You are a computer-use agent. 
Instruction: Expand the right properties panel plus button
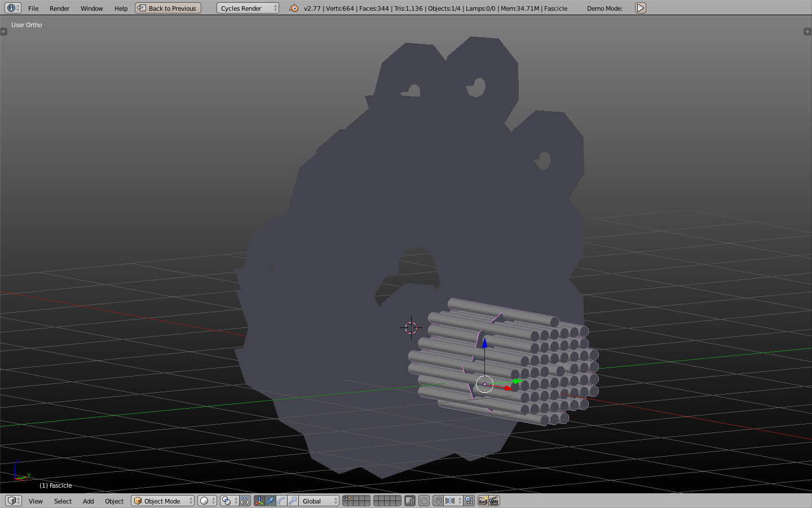coord(807,32)
